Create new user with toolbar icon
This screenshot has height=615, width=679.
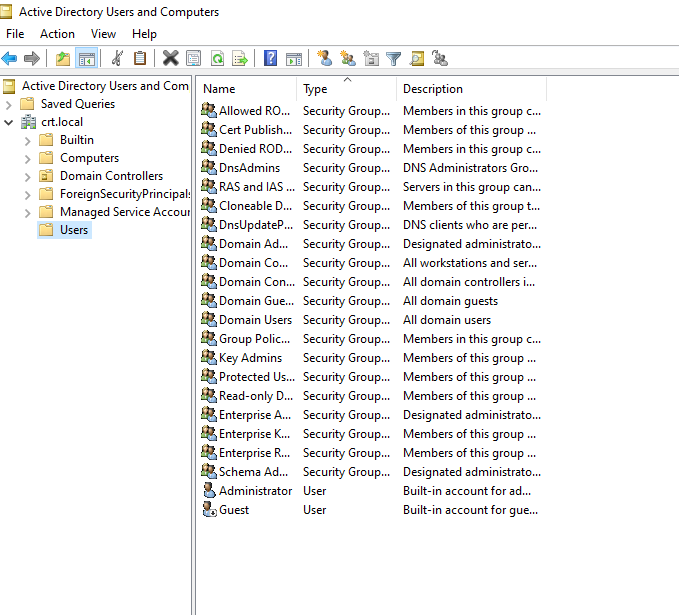point(324,58)
